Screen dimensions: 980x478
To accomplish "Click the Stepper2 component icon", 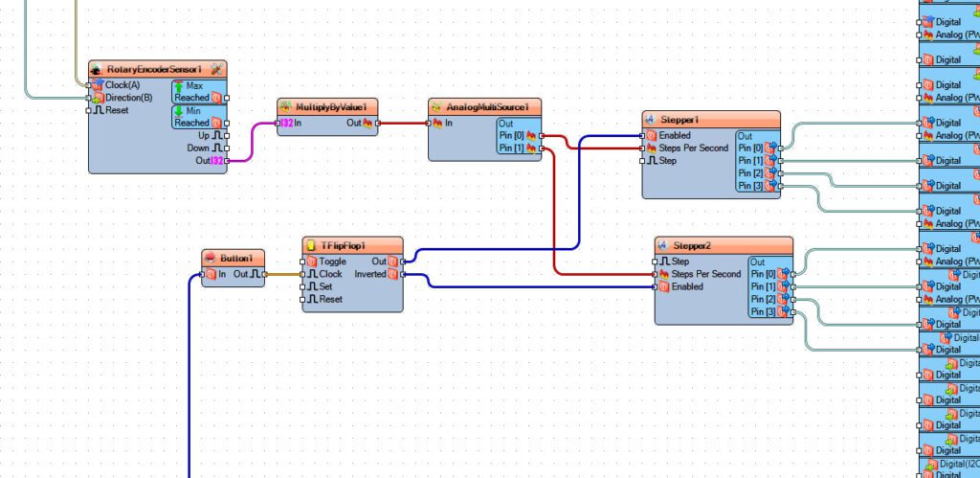I will [x=662, y=244].
